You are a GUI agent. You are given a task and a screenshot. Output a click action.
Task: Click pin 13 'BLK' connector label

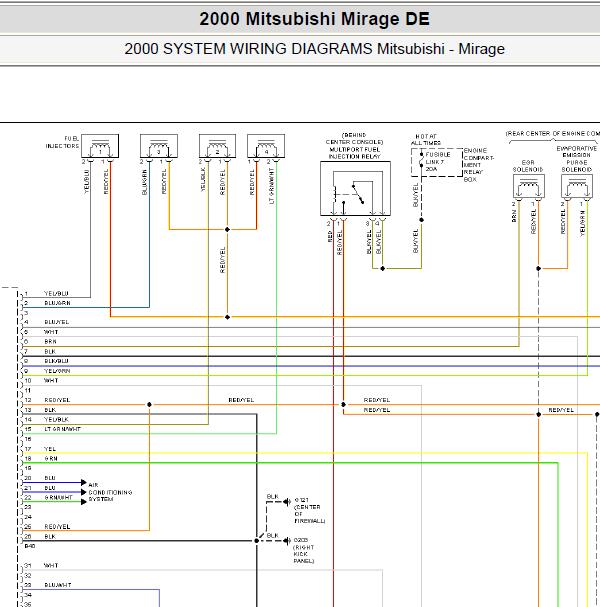coord(50,410)
